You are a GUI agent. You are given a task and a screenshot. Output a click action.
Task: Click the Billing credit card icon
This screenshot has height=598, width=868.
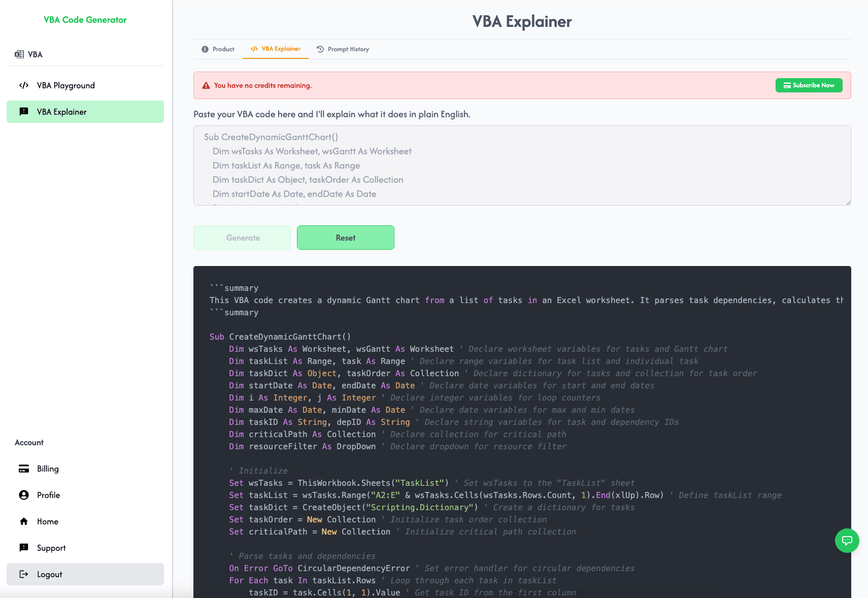24,469
